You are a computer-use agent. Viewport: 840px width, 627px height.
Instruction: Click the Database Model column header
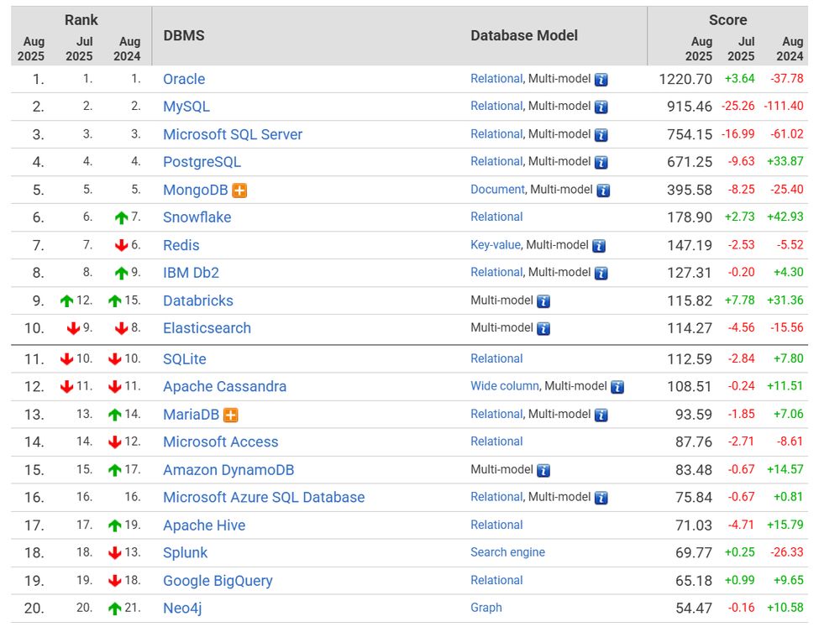[524, 36]
